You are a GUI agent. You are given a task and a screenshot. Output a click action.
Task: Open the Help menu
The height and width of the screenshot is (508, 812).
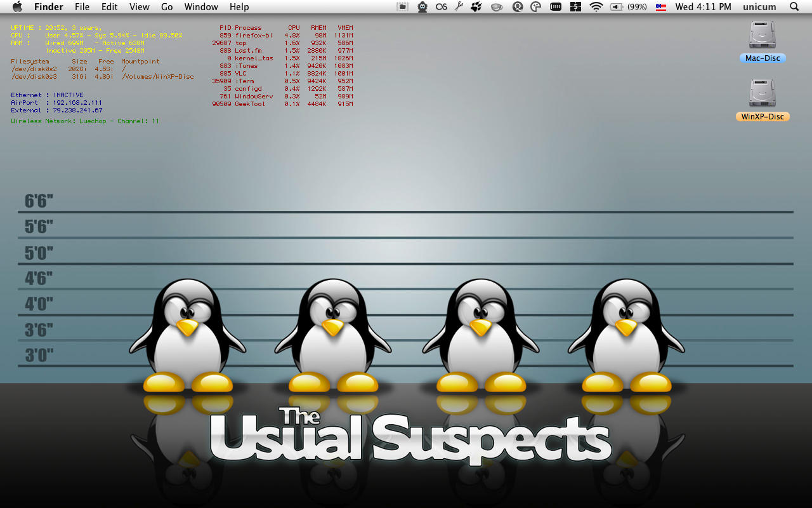(x=239, y=7)
